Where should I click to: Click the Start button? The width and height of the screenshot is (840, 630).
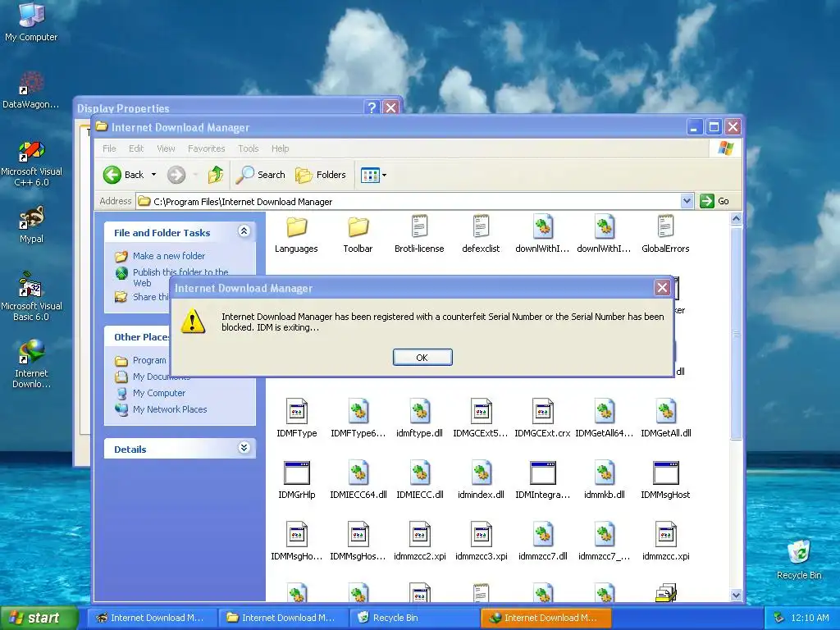click(39, 618)
